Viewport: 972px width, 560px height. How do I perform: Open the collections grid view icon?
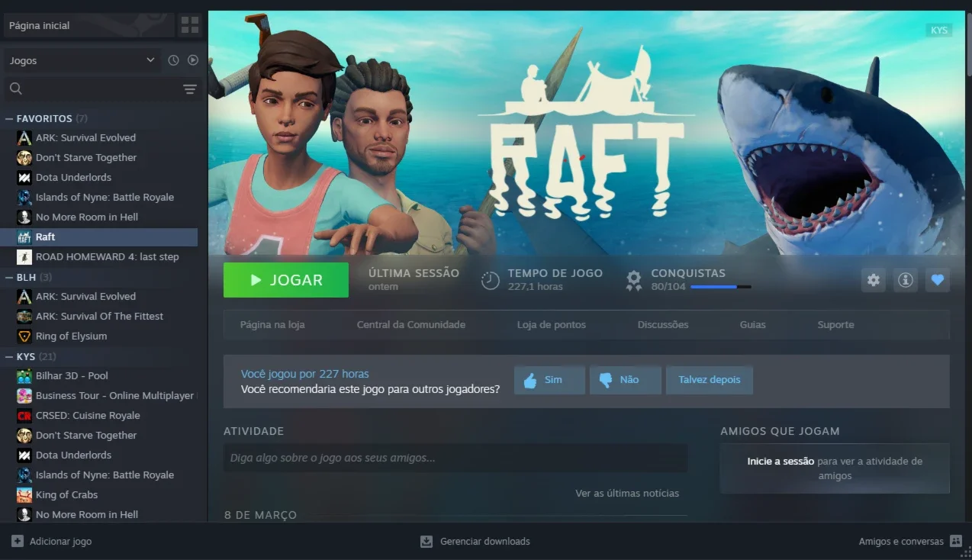click(x=189, y=25)
